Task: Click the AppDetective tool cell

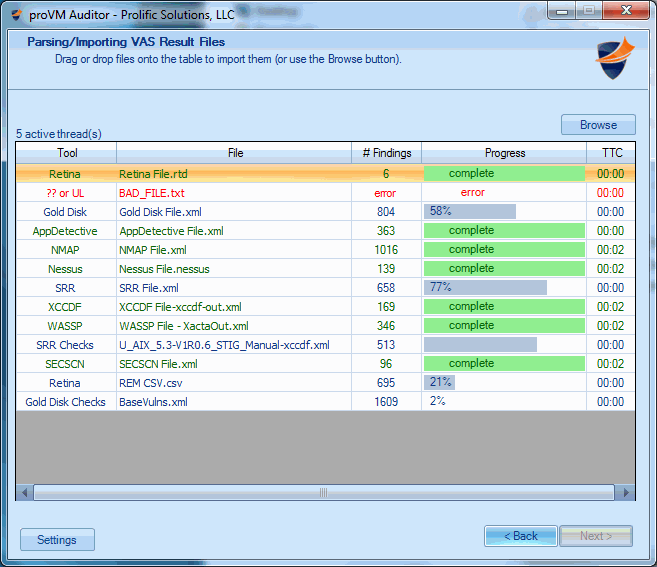Action: pos(66,231)
